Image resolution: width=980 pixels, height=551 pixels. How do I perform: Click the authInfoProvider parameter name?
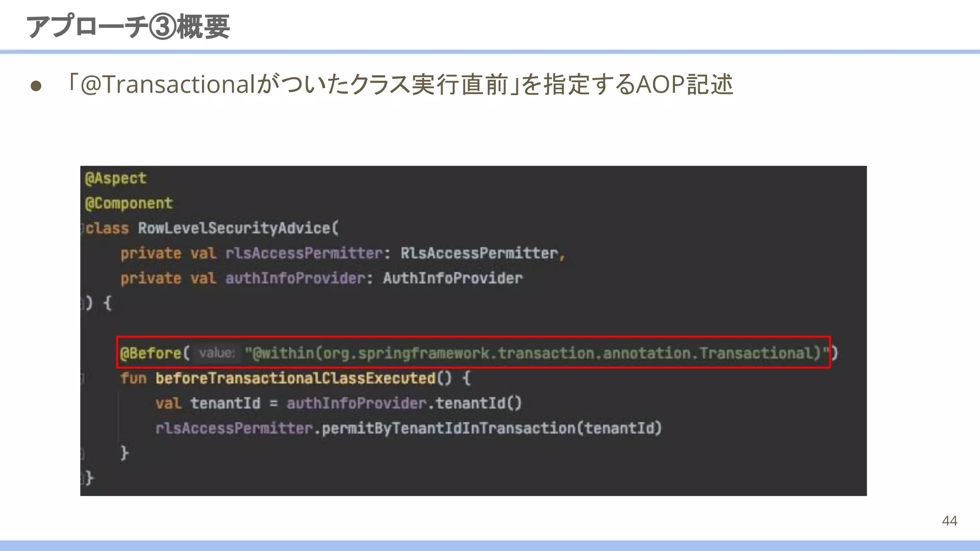tap(295, 278)
